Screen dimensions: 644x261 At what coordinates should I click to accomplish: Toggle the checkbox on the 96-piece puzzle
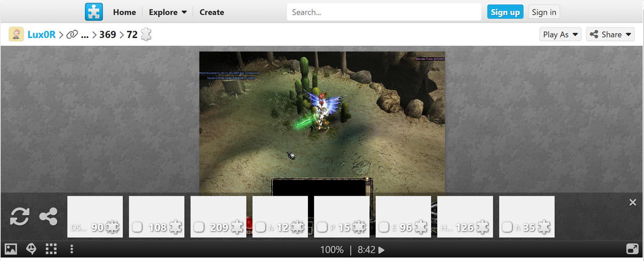click(383, 227)
